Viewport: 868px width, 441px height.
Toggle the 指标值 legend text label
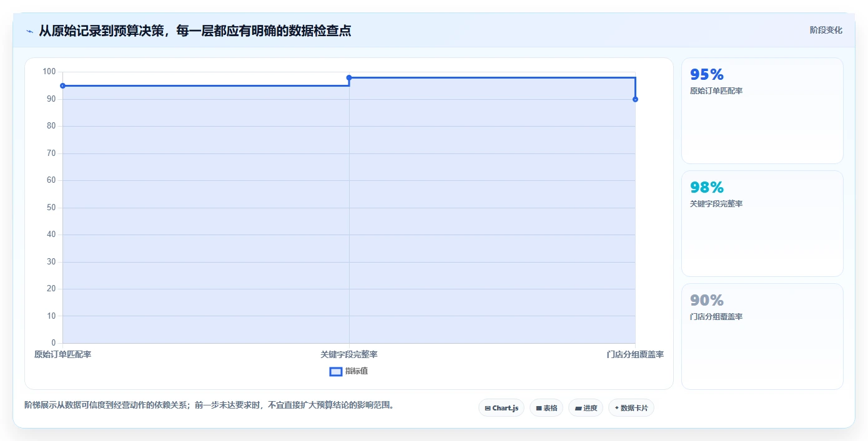357,371
